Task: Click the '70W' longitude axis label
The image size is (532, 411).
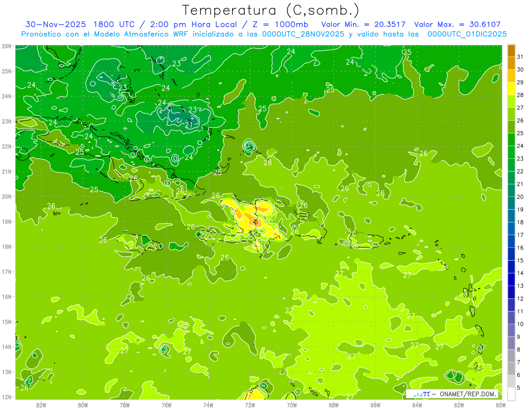Action: tap(292, 405)
